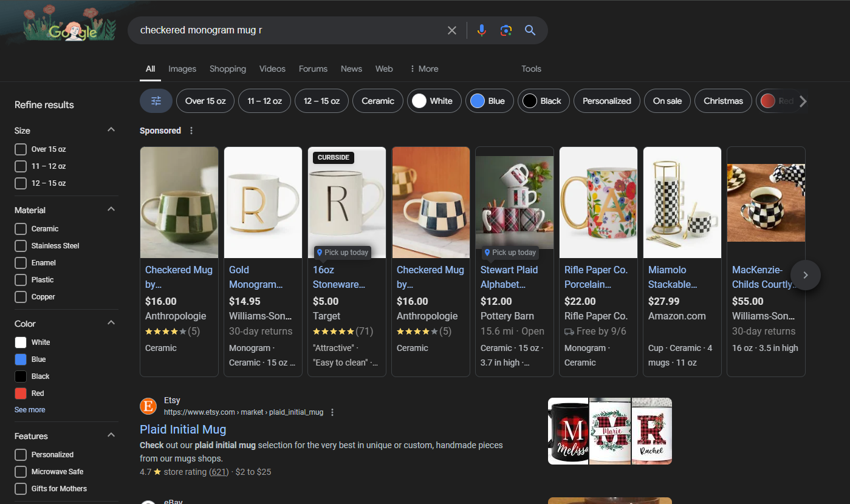
Task: Switch to the Videos tab
Action: pos(272,69)
